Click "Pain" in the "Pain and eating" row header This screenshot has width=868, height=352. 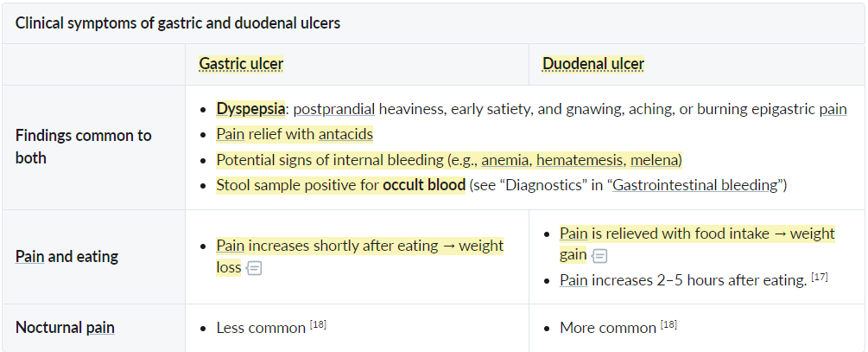coord(30,257)
